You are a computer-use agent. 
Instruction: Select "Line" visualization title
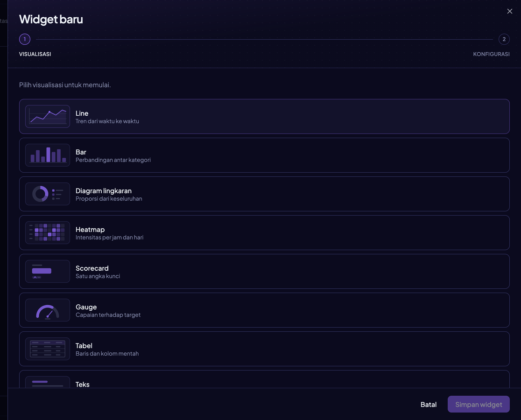[x=82, y=113]
